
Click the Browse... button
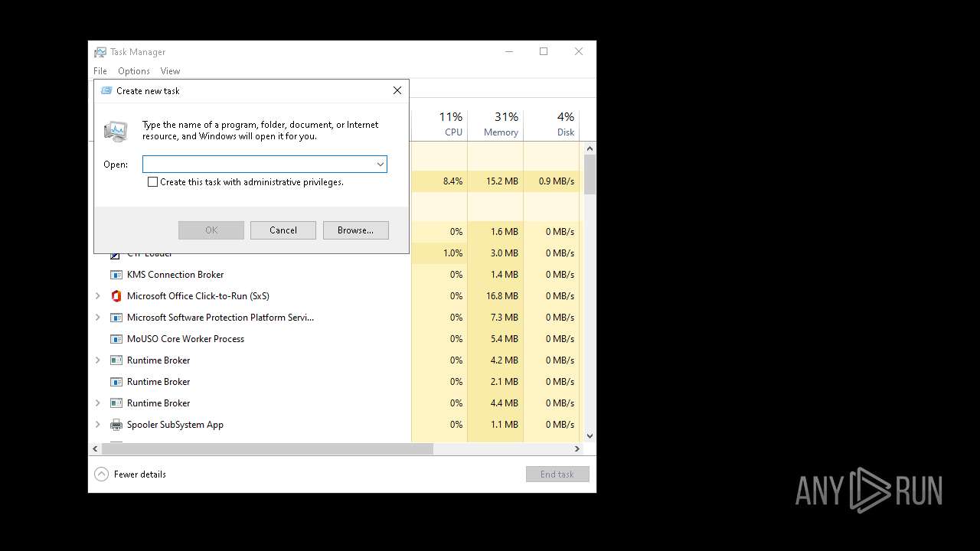click(x=356, y=230)
